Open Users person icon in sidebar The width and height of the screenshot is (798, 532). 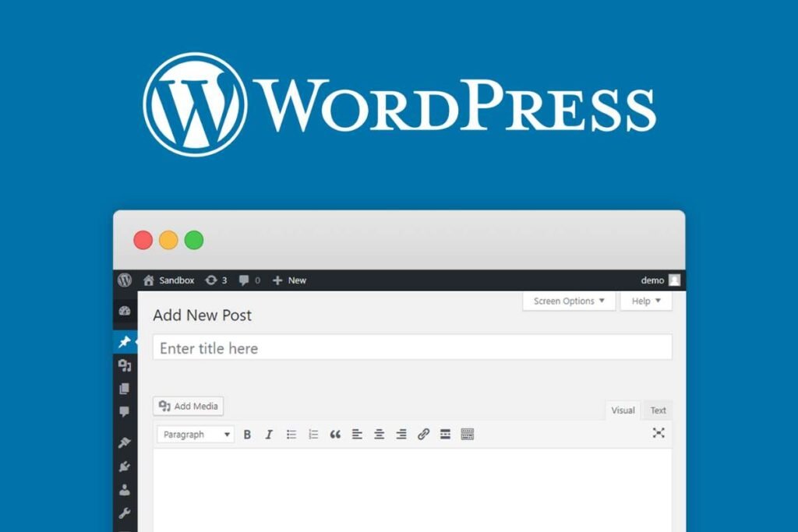[x=125, y=490]
